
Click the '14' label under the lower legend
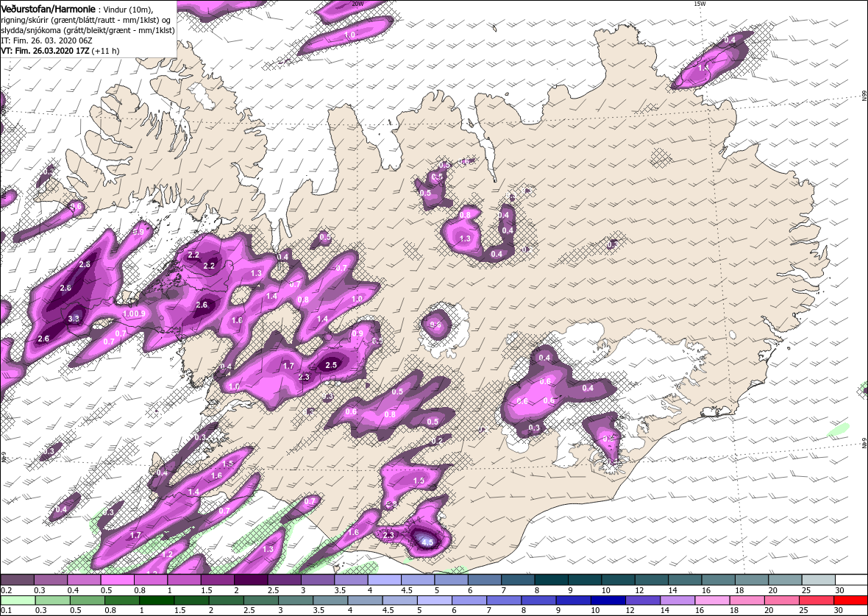[x=664, y=610]
